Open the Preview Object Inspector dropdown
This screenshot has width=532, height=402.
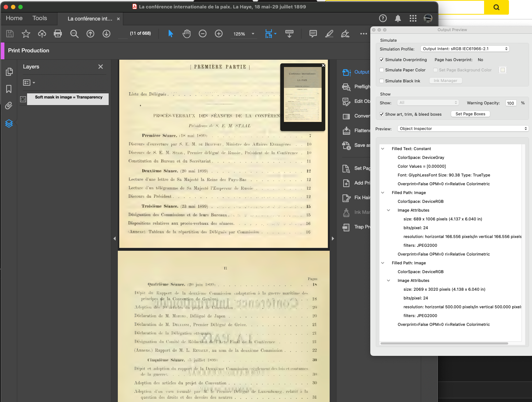463,129
